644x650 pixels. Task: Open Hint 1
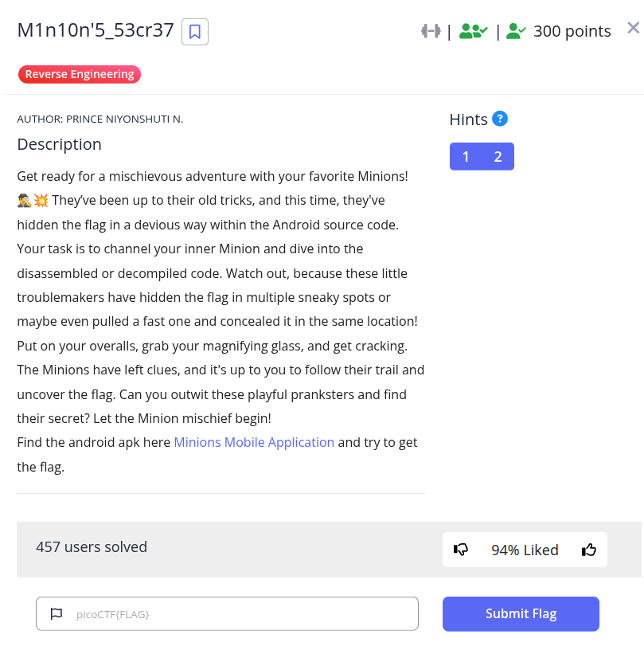click(466, 156)
